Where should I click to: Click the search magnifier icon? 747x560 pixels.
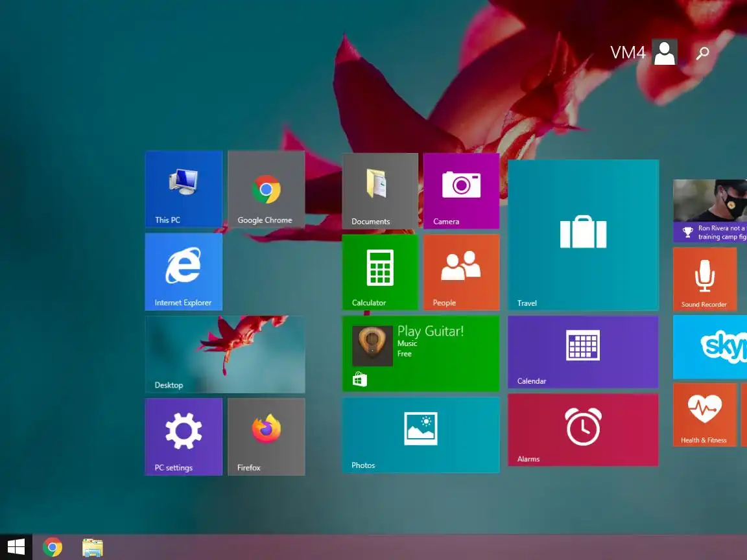[x=703, y=53]
